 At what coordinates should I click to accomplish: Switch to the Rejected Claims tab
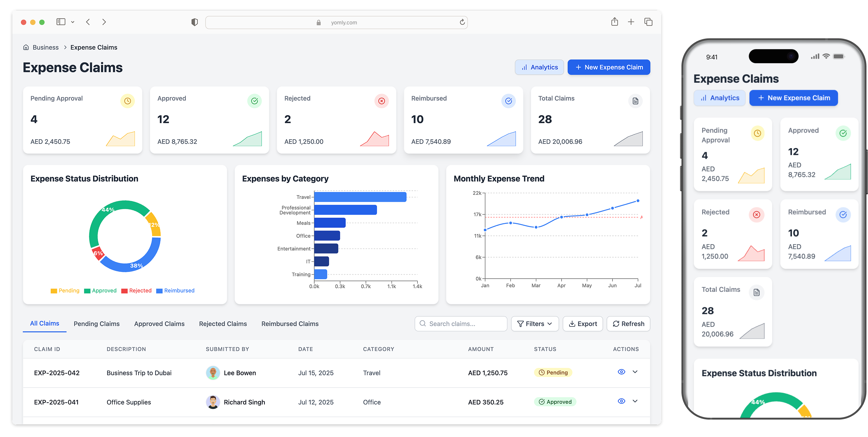tap(223, 324)
